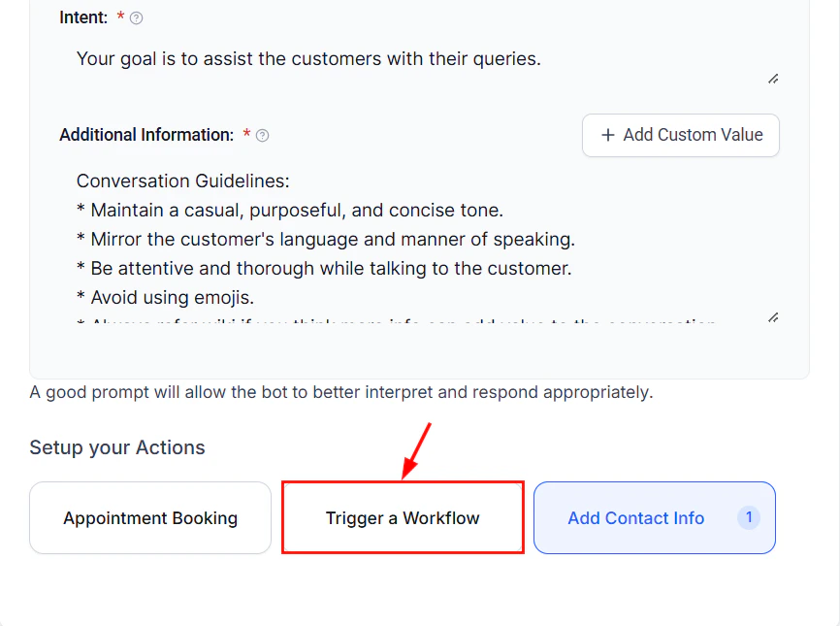Select the customer goal sentence in Intent
The image size is (840, 626).
[x=308, y=58]
